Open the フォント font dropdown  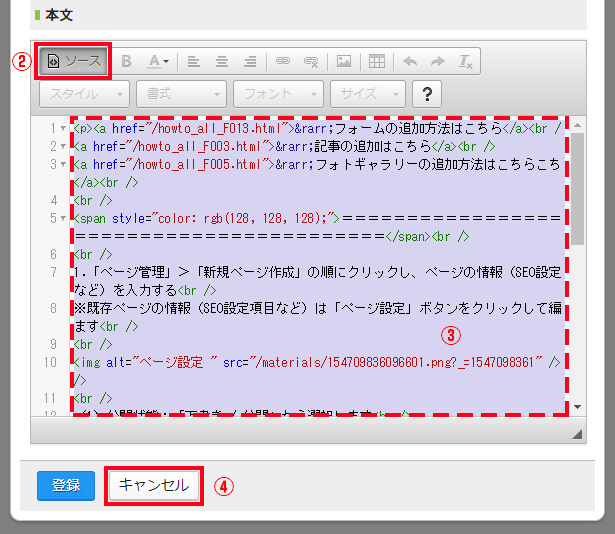278,94
